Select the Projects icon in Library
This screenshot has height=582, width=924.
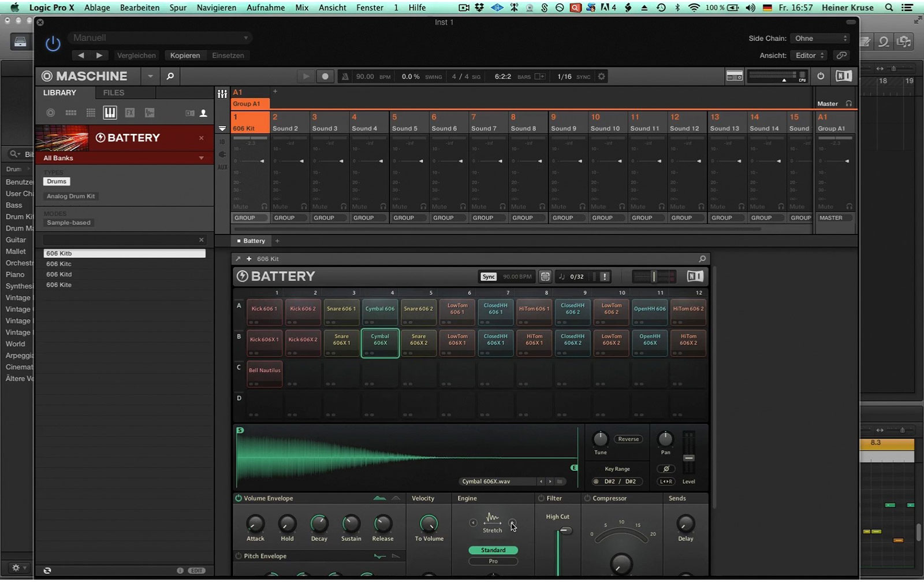(x=51, y=113)
